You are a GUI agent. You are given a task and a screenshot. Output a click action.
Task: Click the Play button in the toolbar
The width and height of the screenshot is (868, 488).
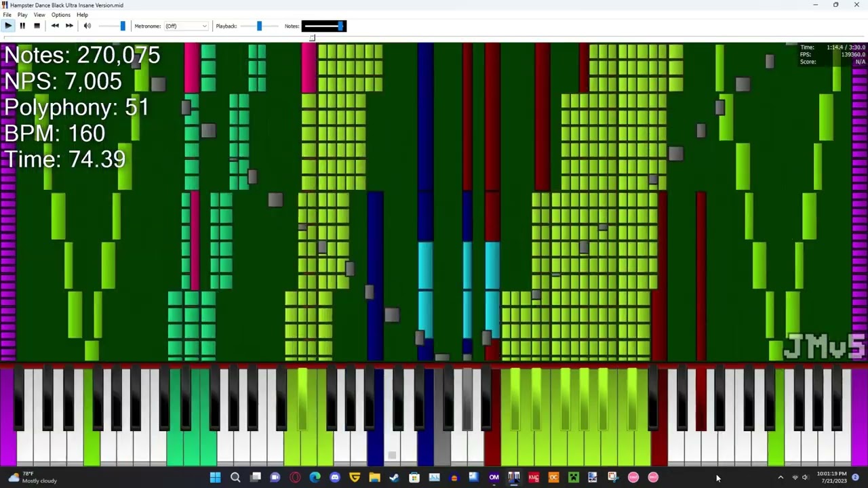(8, 26)
